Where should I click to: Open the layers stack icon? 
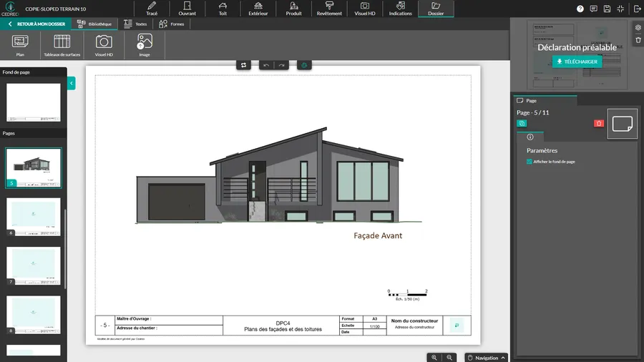coord(638,27)
